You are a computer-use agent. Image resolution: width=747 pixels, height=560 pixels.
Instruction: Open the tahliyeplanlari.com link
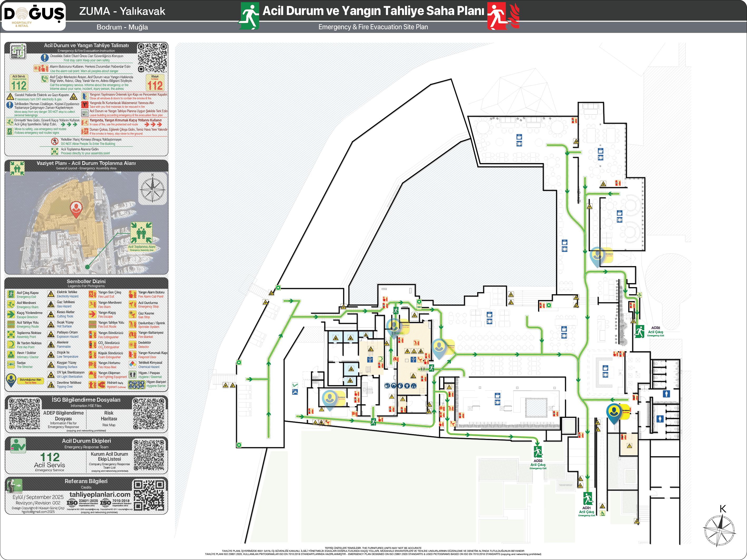[100, 494]
